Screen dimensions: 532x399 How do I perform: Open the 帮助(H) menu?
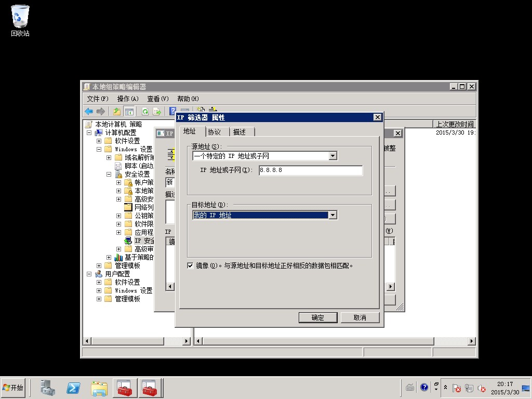[188, 99]
